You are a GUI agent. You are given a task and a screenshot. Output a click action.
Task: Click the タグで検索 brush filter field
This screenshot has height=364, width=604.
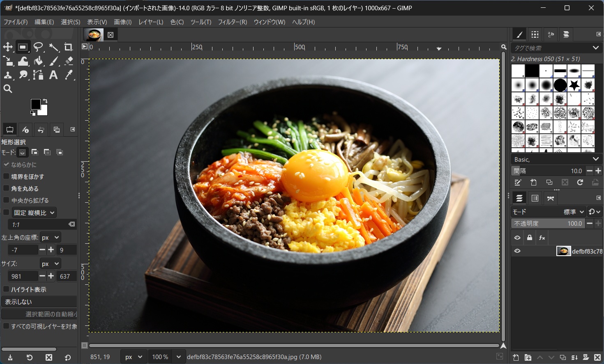click(551, 48)
